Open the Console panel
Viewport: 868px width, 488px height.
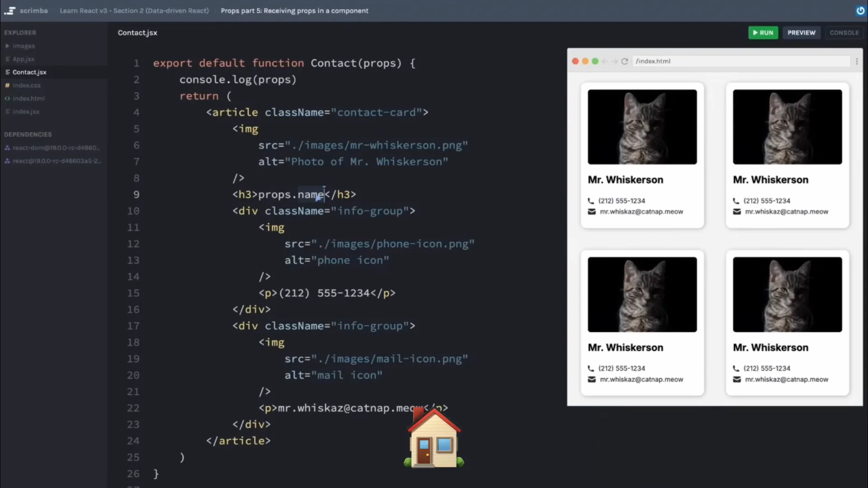pyautogui.click(x=844, y=33)
